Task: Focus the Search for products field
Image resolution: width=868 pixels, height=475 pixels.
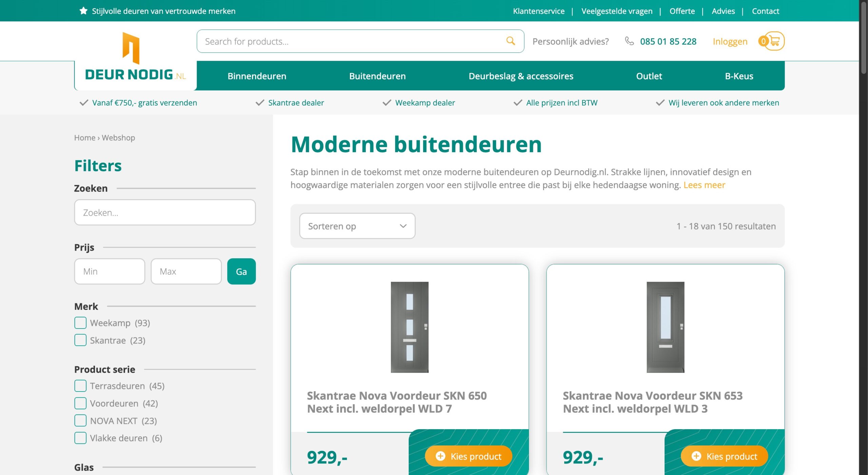Action: (x=360, y=41)
